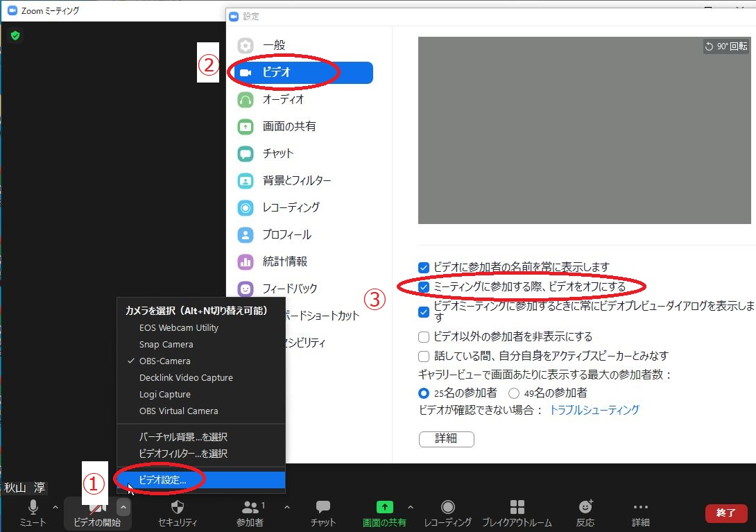The height and width of the screenshot is (532, 756).
Task: Open the トラブルシューティング link
Action: coord(594,410)
